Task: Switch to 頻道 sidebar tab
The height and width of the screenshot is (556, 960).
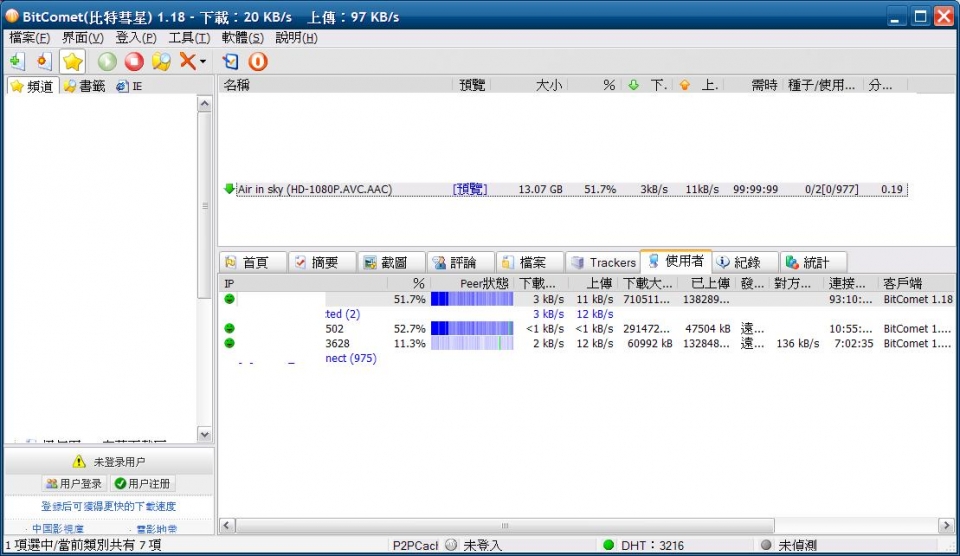Action: pos(32,86)
